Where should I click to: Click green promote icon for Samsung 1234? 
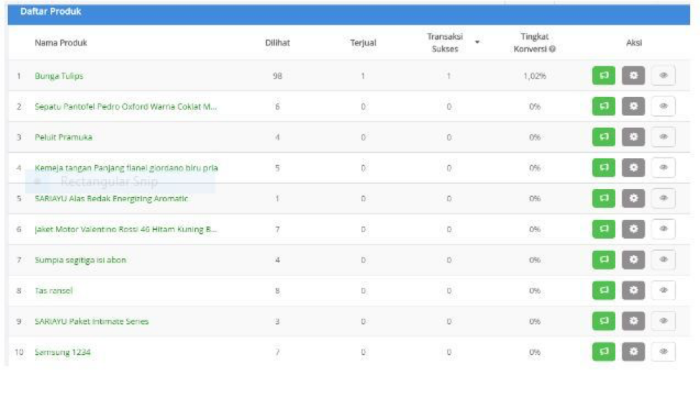[604, 352]
